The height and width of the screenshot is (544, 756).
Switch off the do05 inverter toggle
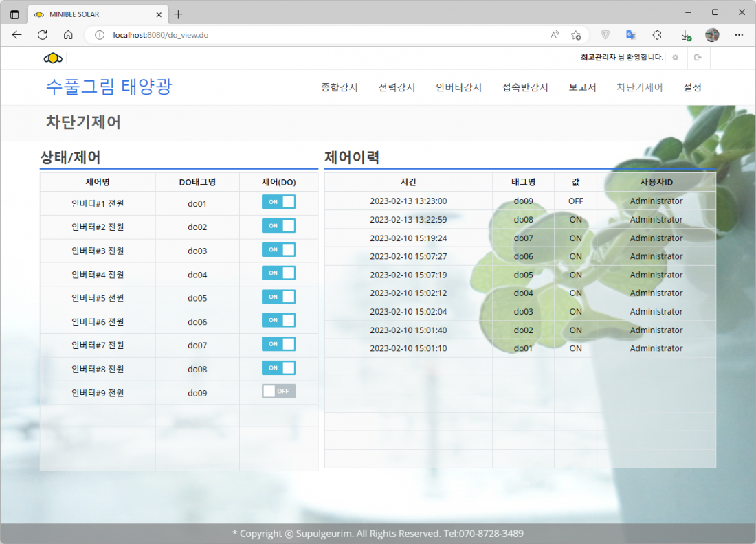pos(278,297)
